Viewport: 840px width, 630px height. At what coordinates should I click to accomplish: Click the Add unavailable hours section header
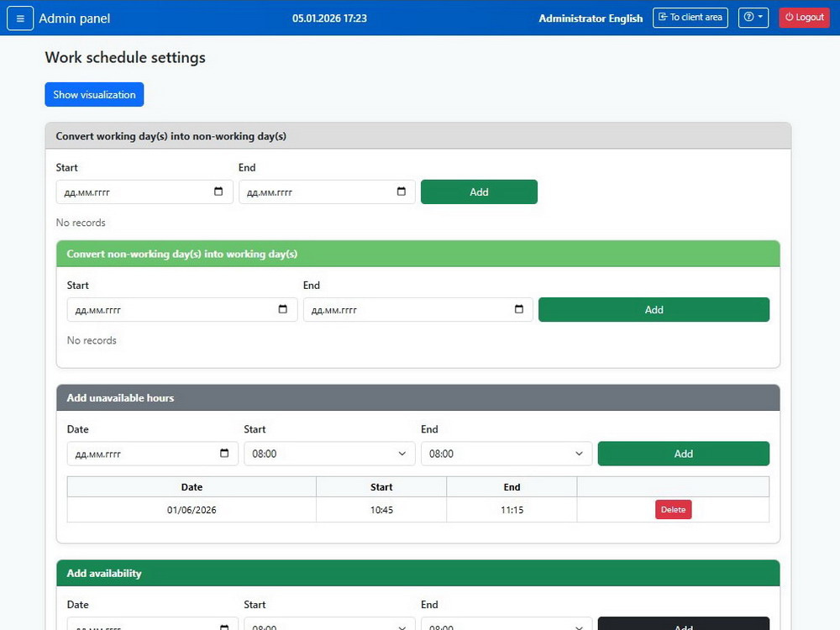pos(417,397)
